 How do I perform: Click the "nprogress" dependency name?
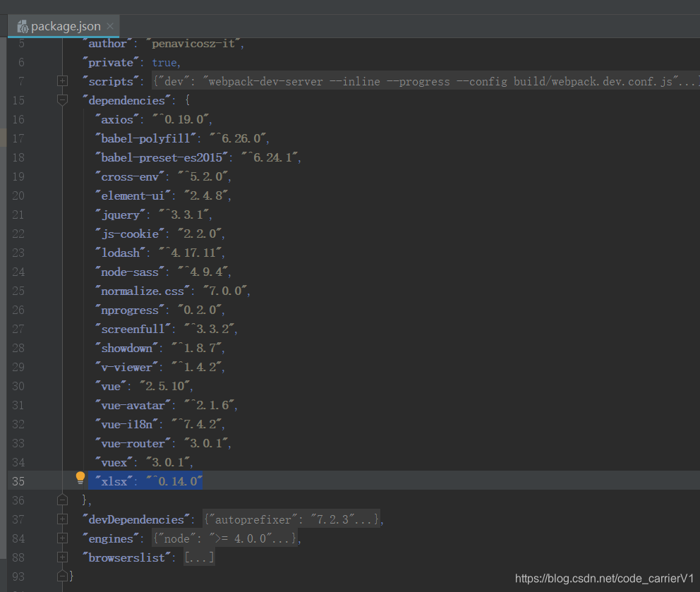pyautogui.click(x=130, y=310)
